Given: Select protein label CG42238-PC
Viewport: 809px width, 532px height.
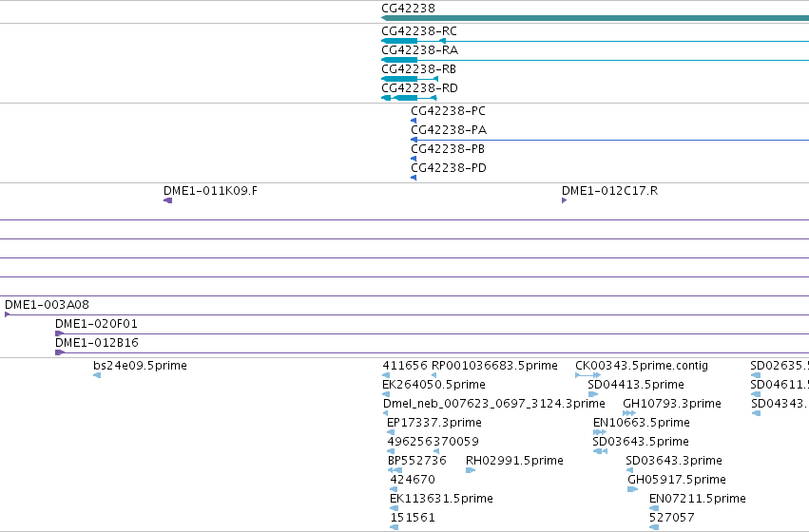Looking at the screenshot, I should click(448, 111).
